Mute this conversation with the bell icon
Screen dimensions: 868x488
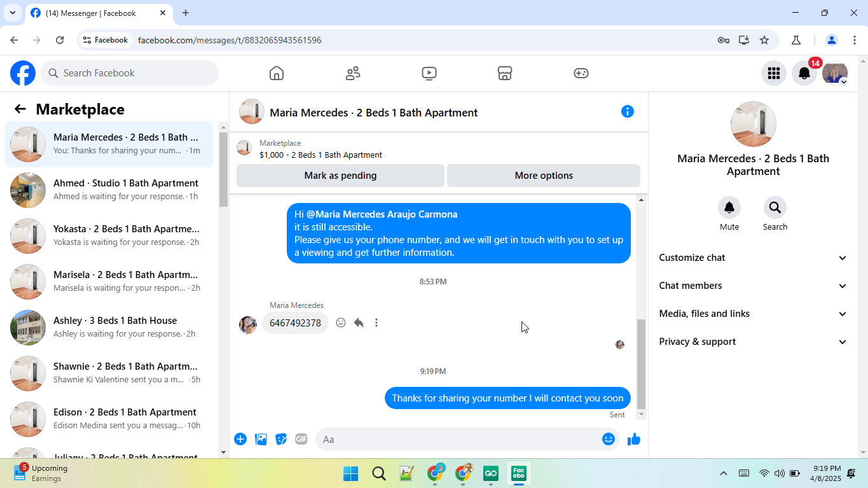pyautogui.click(x=729, y=207)
